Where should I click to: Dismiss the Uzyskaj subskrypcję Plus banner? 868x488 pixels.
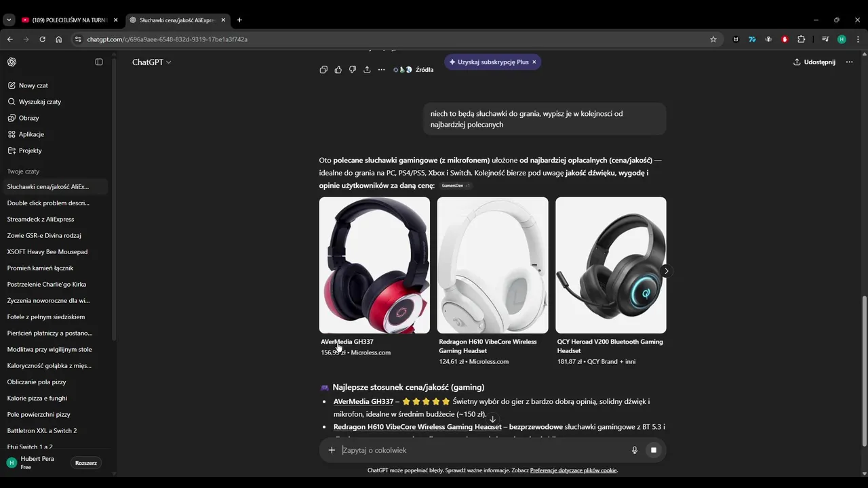pyautogui.click(x=534, y=62)
